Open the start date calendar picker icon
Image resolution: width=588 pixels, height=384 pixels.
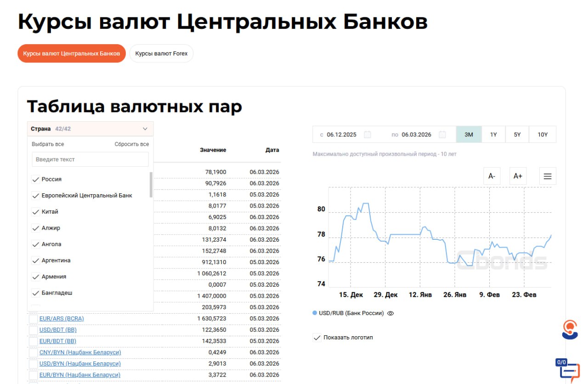[x=367, y=135]
